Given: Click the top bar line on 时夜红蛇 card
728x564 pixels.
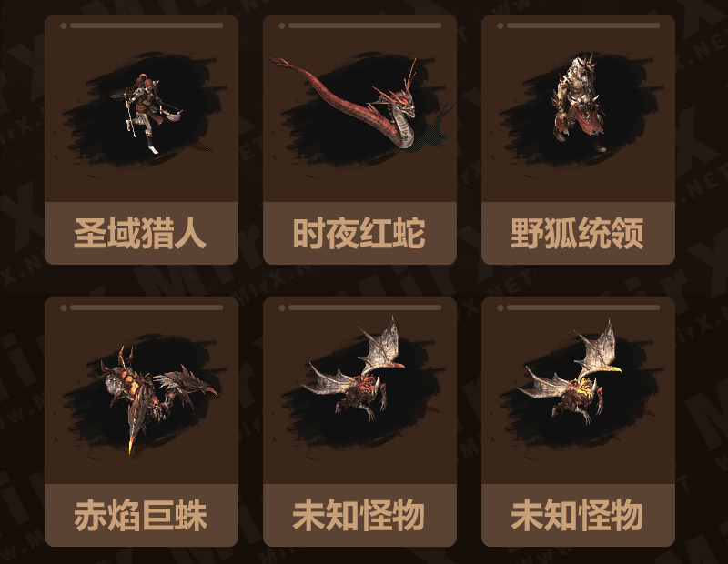Looking at the screenshot, I should 365,25.
